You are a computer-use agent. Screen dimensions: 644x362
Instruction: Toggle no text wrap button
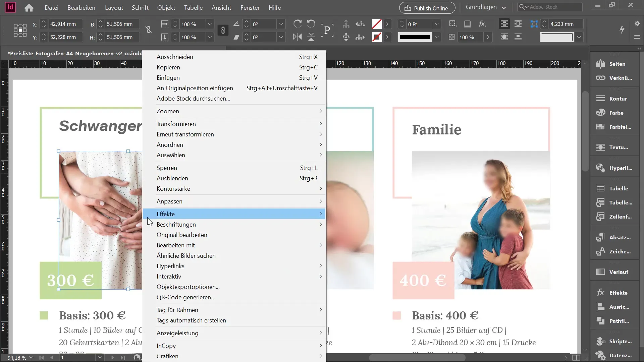point(504,24)
